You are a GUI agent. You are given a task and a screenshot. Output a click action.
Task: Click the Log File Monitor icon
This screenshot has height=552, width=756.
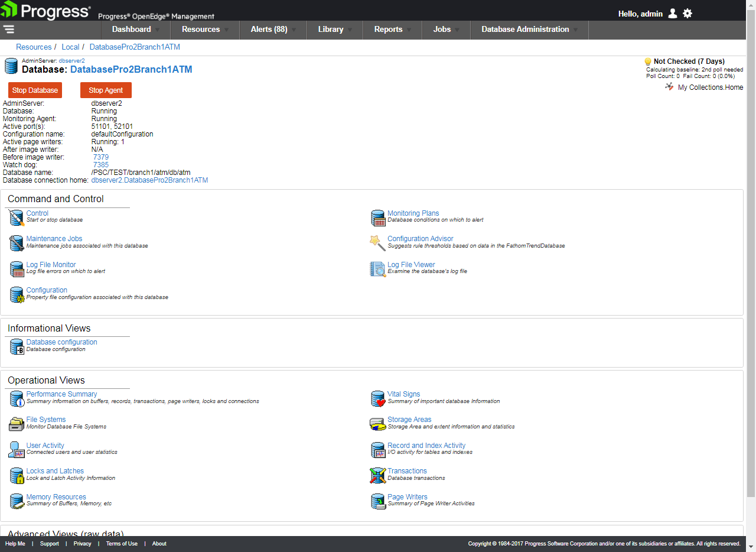coord(17,269)
